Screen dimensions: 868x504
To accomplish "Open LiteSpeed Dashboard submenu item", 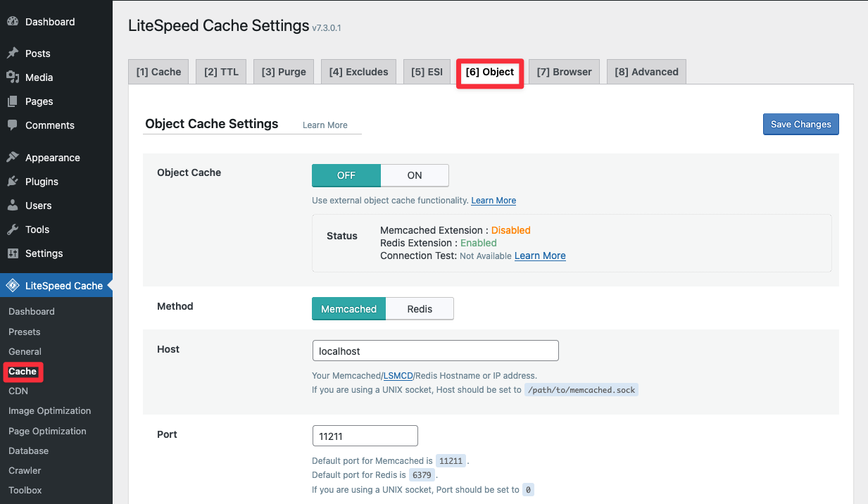I will tap(31, 312).
